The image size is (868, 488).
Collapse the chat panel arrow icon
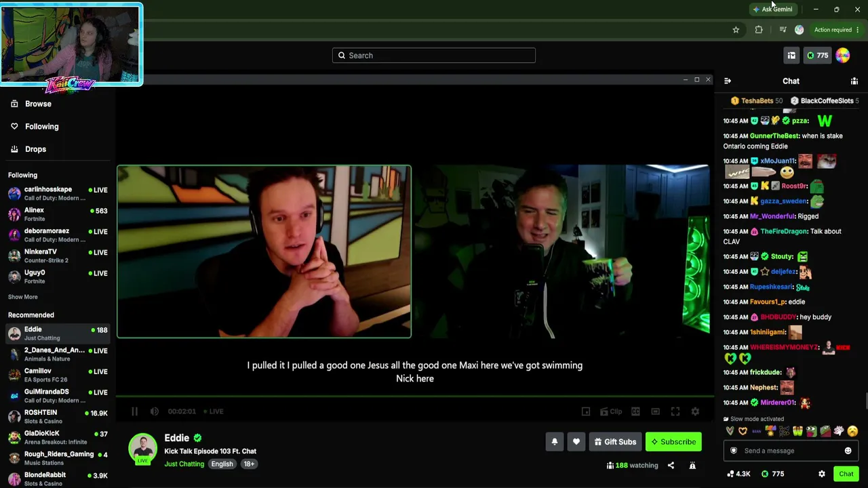click(728, 81)
